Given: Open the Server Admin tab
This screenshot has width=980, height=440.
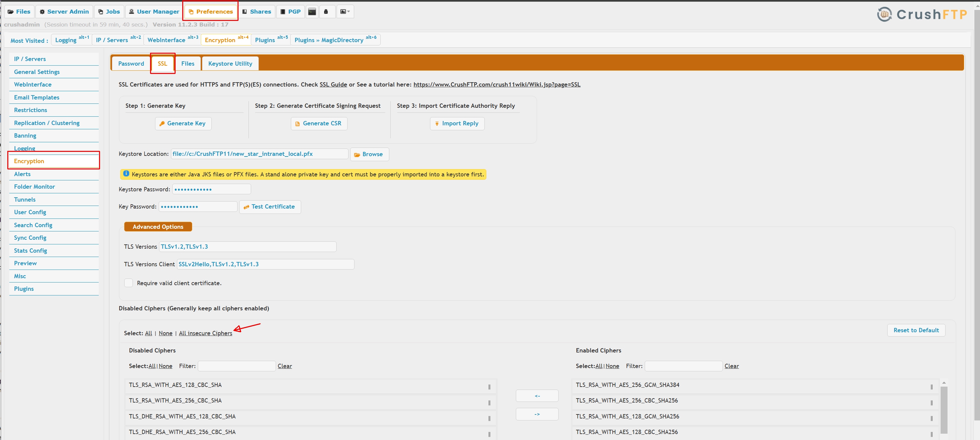Looking at the screenshot, I should point(64,11).
